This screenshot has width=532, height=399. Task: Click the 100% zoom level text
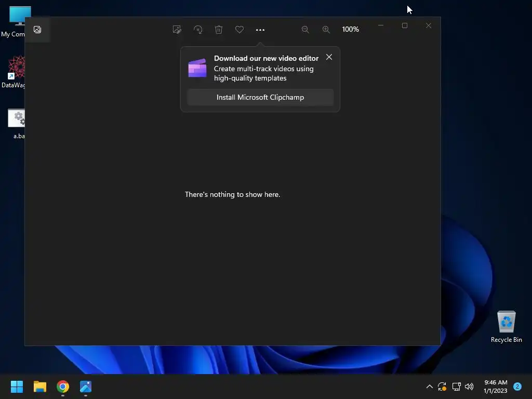(351, 29)
